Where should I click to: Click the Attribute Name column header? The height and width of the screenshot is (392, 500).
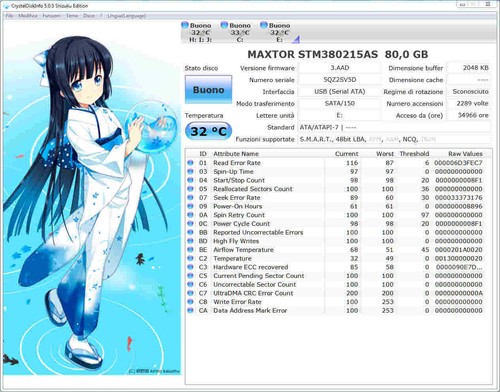coord(236,154)
